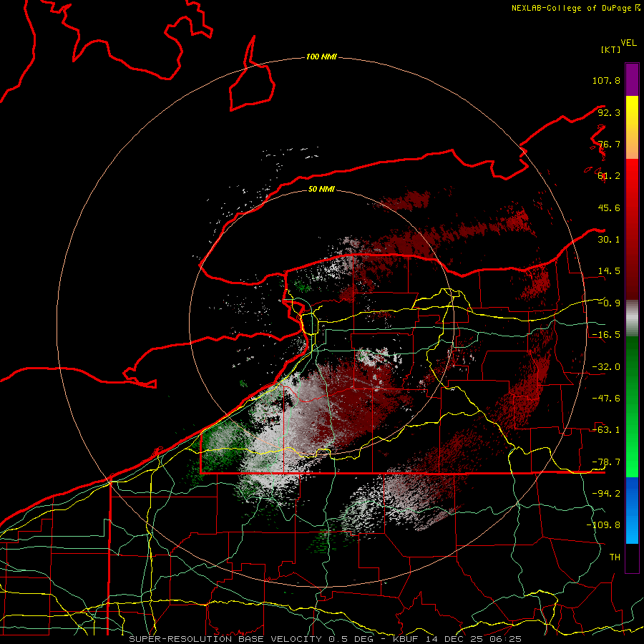Screen dimensions: 644x644
Task: Click the 92.3 velocity scale value
Action: (x=609, y=112)
